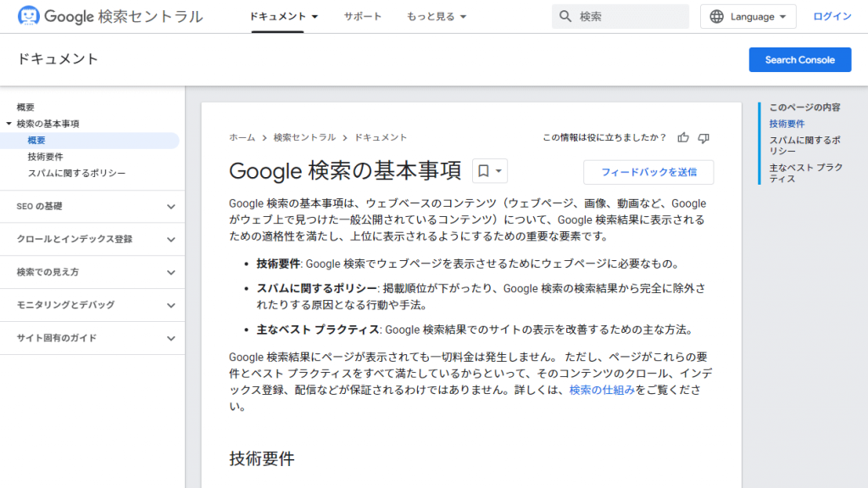The width and height of the screenshot is (868, 488).
Task: Open the Language dropdown
Action: (x=748, y=17)
